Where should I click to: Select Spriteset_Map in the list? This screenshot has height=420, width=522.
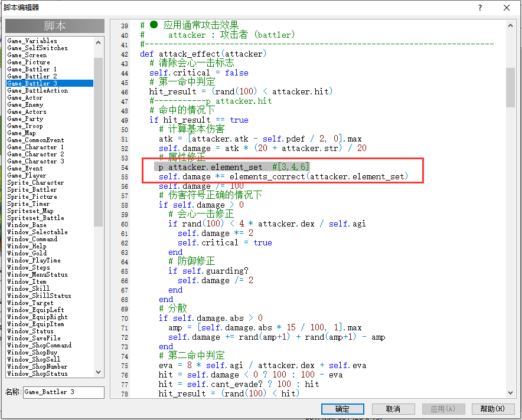30,211
